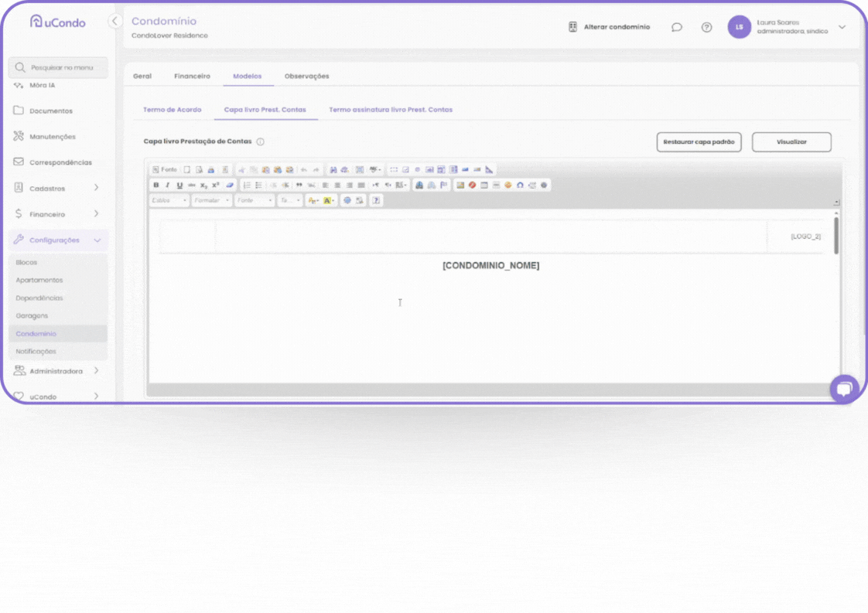868x613 pixels.
Task: Open the Formatar dropdown
Action: pyautogui.click(x=212, y=200)
